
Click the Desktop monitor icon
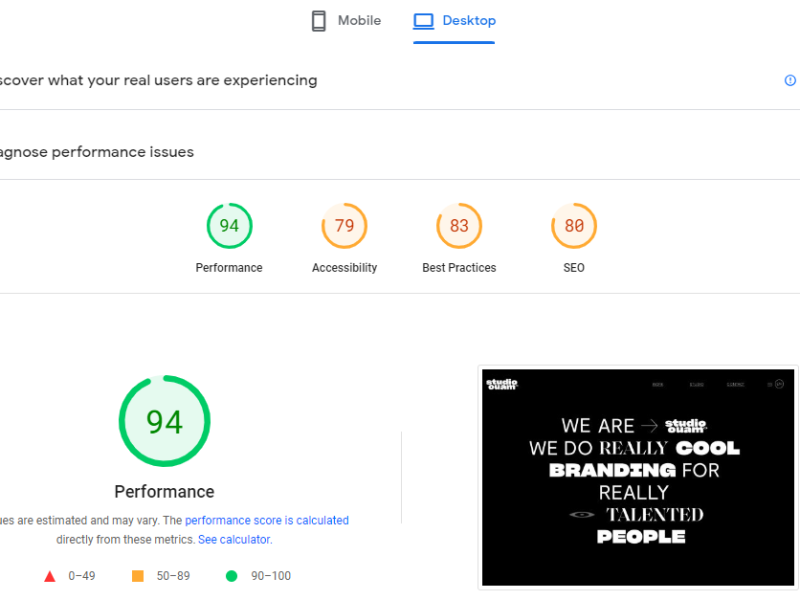pyautogui.click(x=424, y=21)
